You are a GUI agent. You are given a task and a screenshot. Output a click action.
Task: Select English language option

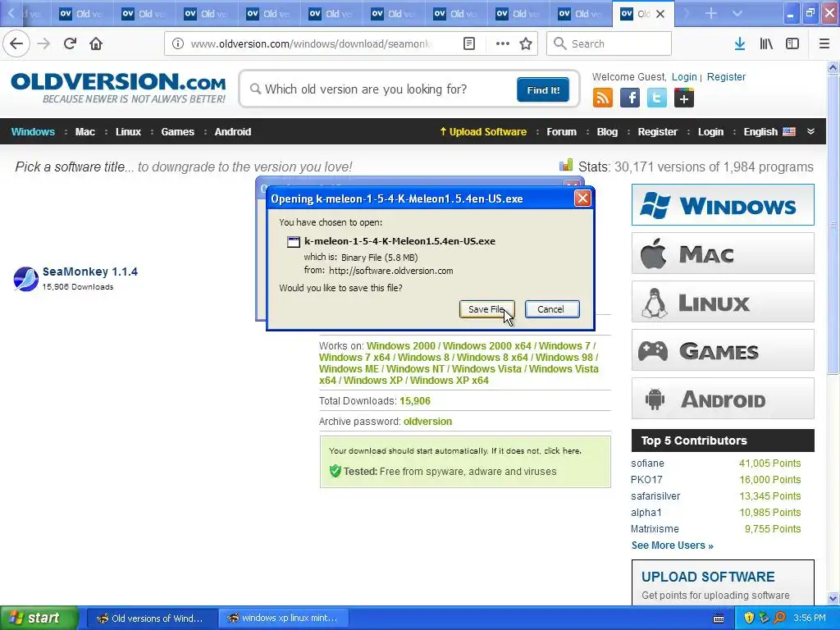[x=769, y=132]
